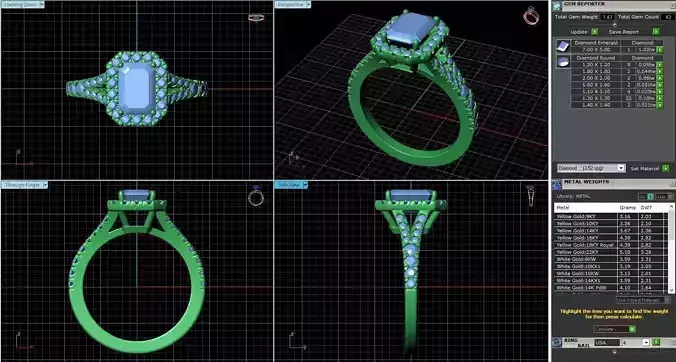This screenshot has width=676, height=362.
Task: Click the green Set Material arrow button
Action: pyautogui.click(x=666, y=169)
